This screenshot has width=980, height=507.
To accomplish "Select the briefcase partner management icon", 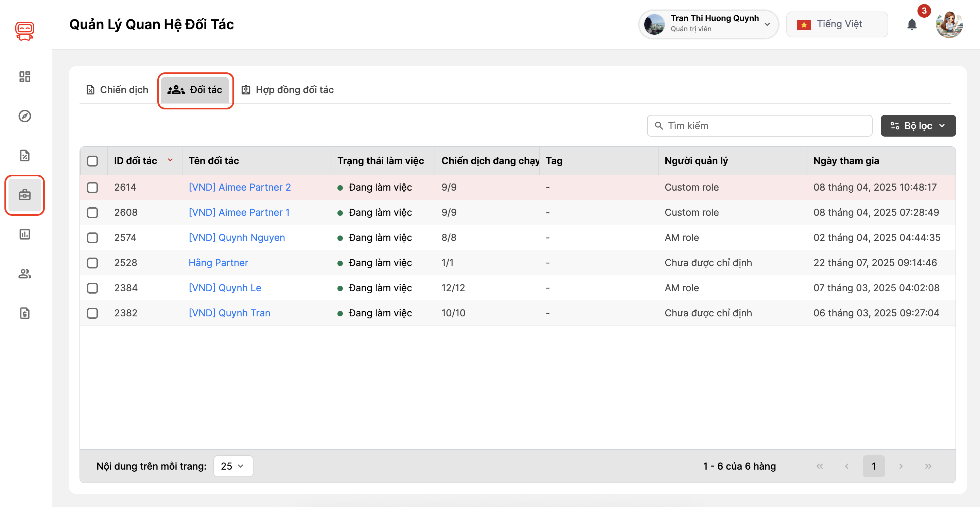I will tap(25, 195).
